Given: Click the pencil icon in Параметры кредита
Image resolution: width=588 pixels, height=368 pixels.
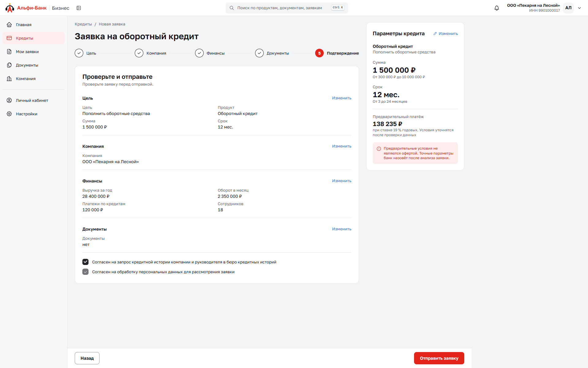Looking at the screenshot, I should [435, 34].
